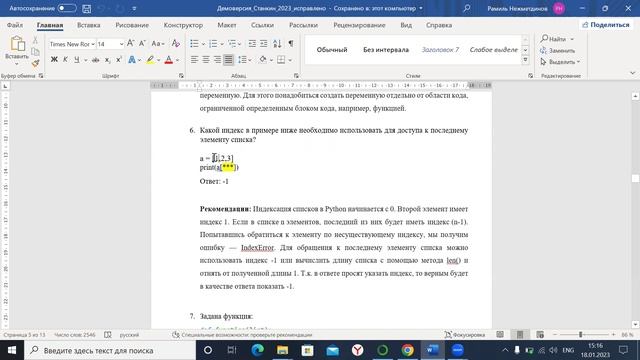The image size is (640, 360).
Task: Click the Фокусировка focus mode button
Action: [465, 335]
